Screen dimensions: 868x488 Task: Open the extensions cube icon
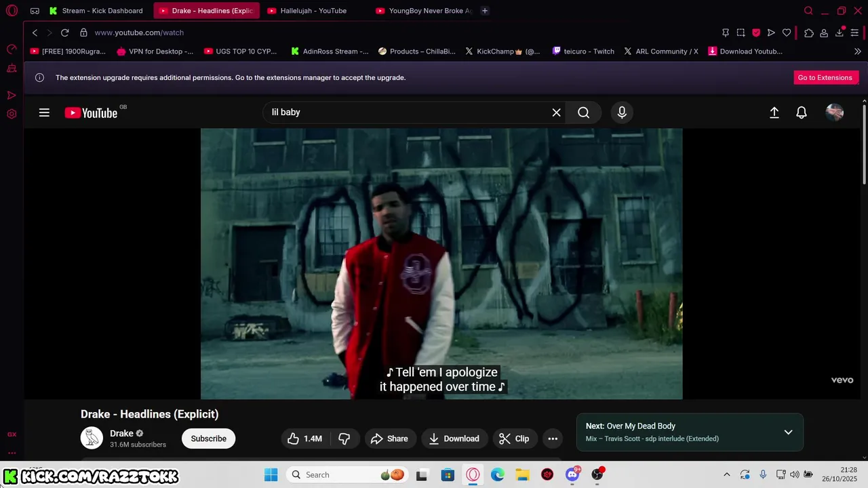click(809, 33)
